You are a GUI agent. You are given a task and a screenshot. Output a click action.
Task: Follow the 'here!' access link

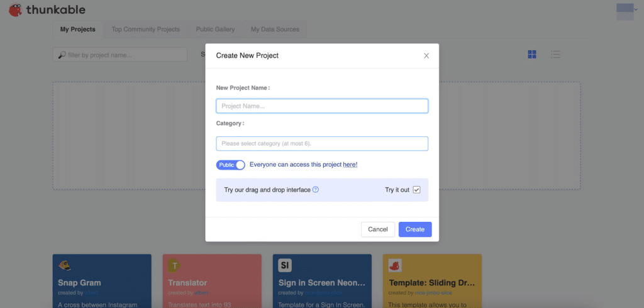pos(350,165)
